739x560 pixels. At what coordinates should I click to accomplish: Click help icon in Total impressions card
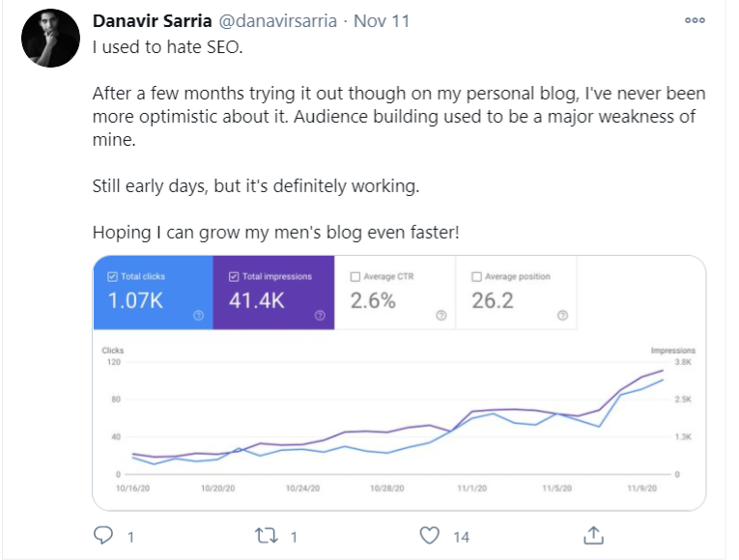(320, 315)
